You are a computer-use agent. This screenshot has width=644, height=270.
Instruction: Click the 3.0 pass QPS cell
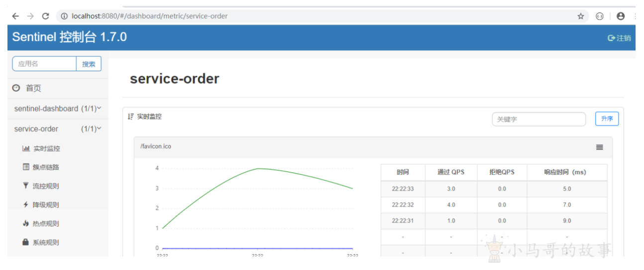pos(451,189)
